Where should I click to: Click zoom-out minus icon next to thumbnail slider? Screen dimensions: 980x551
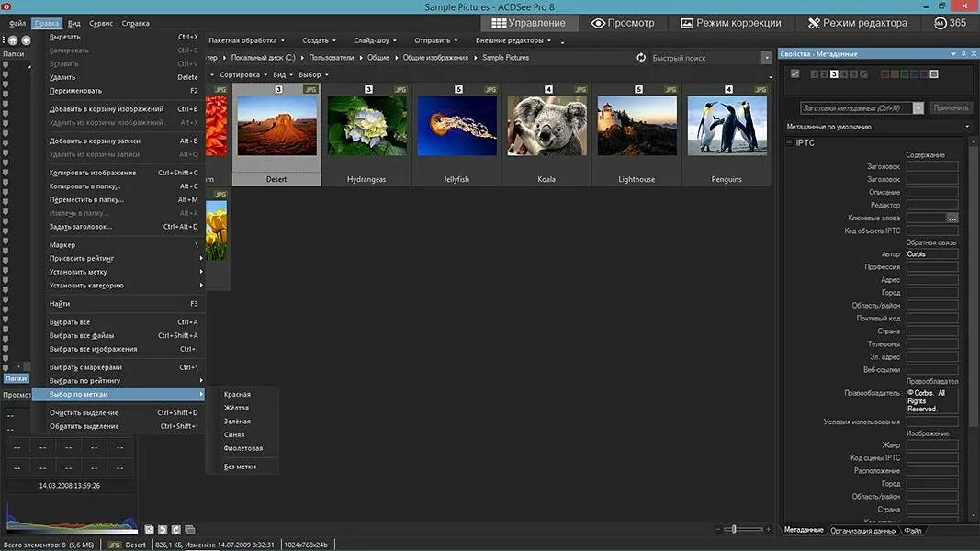click(717, 529)
